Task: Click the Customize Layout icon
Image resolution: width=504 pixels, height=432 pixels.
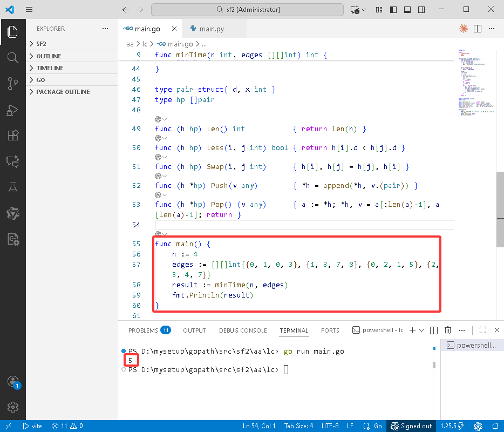Action: click(379, 10)
